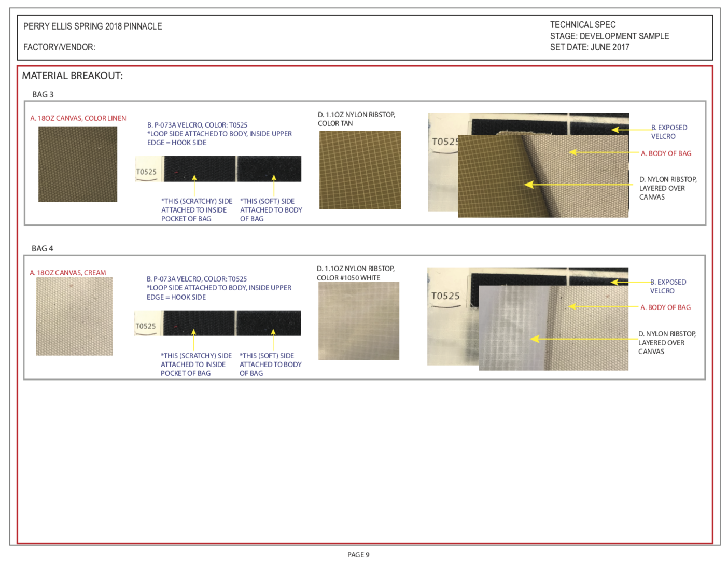The image size is (728, 562).
Task: Click the Bag 4 white nylon ribstop swatch
Action: tap(359, 321)
